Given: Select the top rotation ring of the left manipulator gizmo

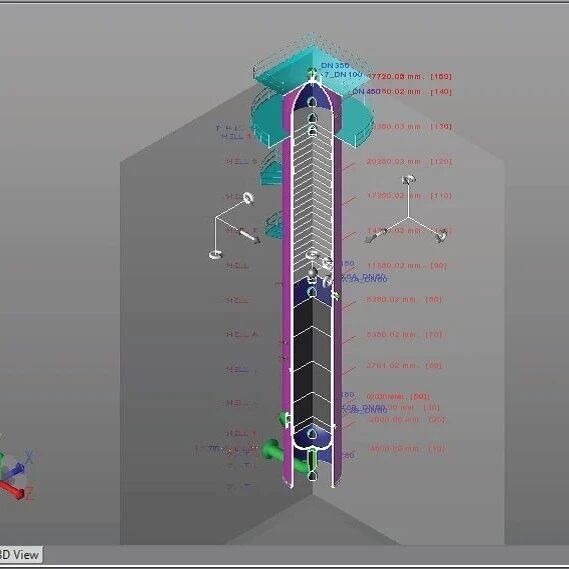Looking at the screenshot, I should 248,198.
